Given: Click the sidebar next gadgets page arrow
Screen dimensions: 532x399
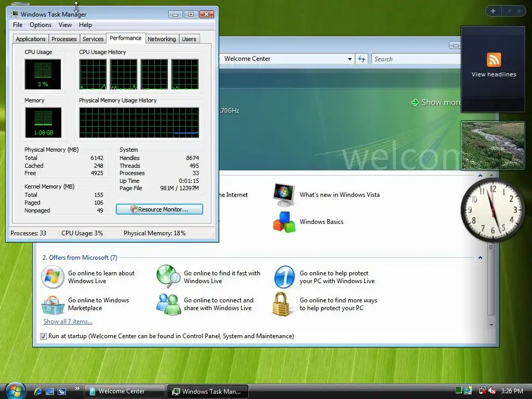Looking at the screenshot, I should pyautogui.click(x=519, y=11).
